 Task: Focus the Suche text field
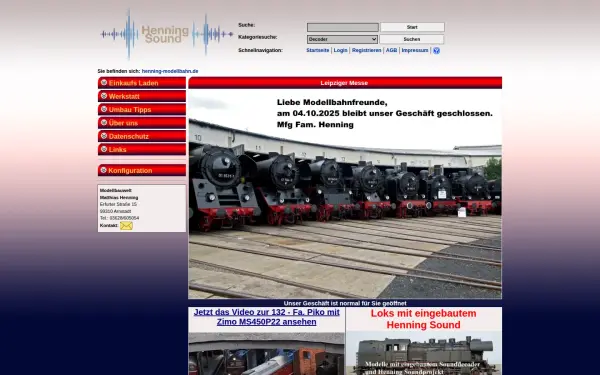click(342, 27)
